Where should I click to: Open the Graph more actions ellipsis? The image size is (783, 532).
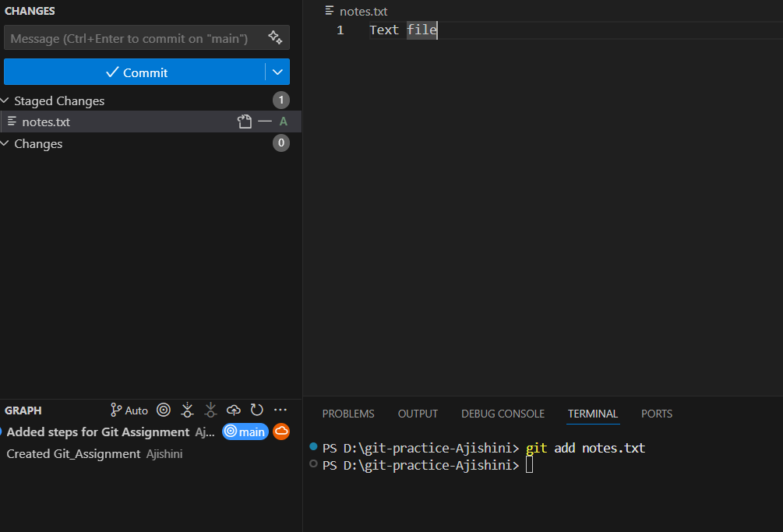(x=280, y=410)
